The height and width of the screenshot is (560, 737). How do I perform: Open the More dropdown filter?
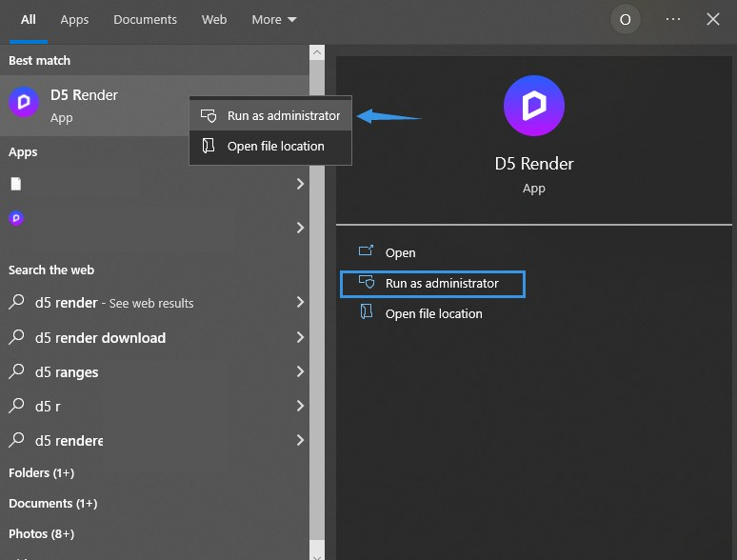pos(274,20)
